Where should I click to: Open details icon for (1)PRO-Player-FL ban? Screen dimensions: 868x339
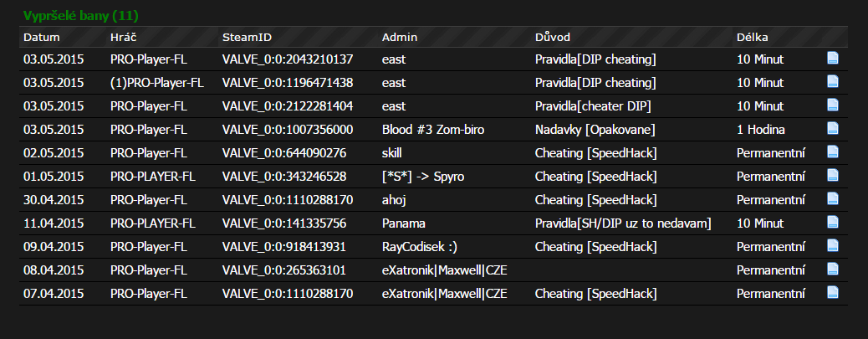point(833,81)
